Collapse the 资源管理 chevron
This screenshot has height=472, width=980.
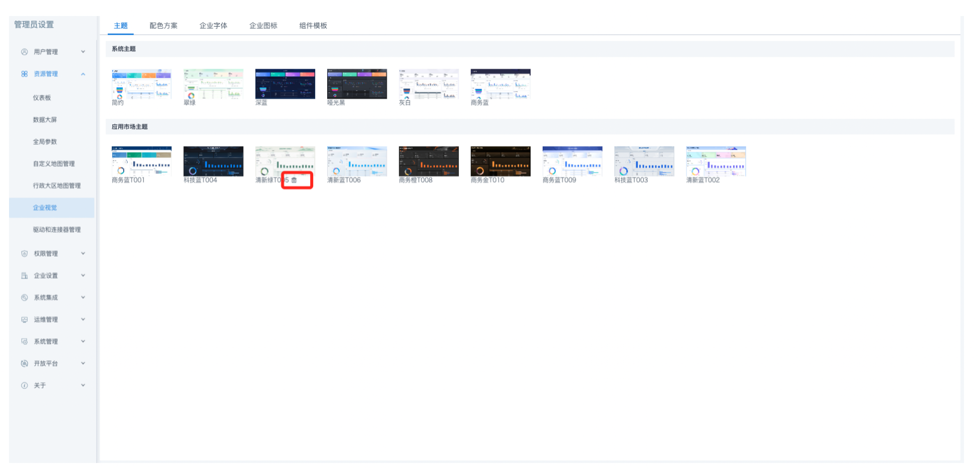point(83,74)
